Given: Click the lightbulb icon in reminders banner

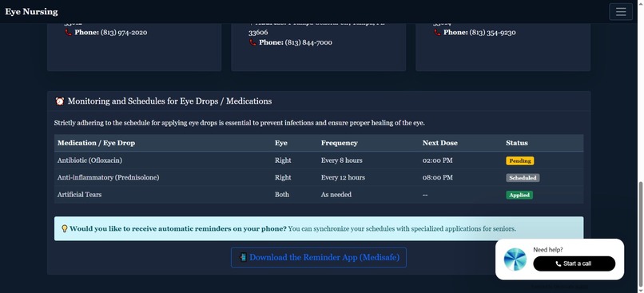Looking at the screenshot, I should tap(65, 228).
